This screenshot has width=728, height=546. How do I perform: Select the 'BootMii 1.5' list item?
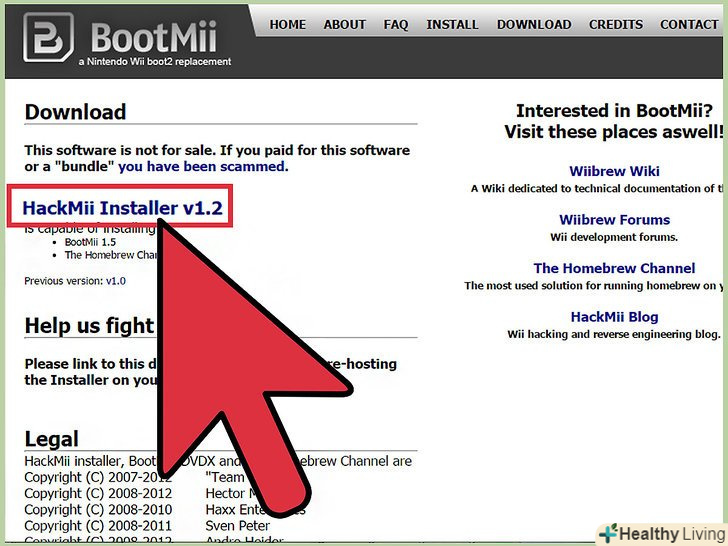[x=90, y=242]
